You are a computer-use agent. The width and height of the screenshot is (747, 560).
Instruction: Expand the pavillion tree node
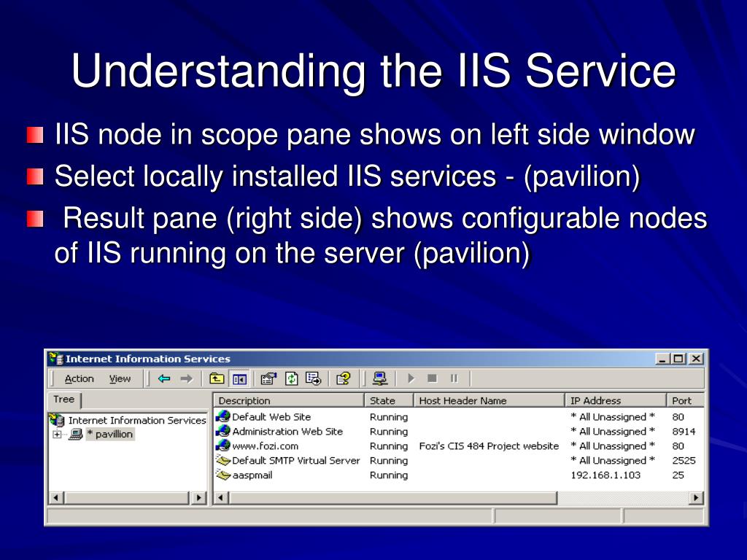click(x=57, y=435)
